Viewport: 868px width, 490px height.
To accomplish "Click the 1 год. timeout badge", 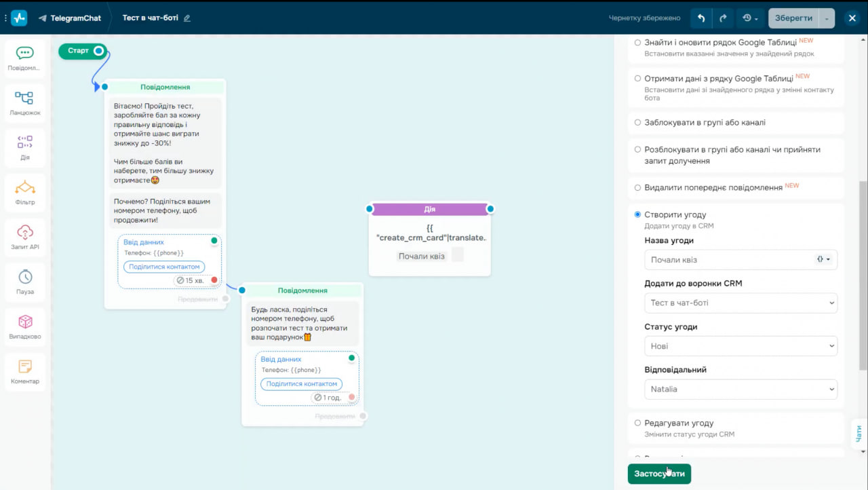I will [x=328, y=398].
